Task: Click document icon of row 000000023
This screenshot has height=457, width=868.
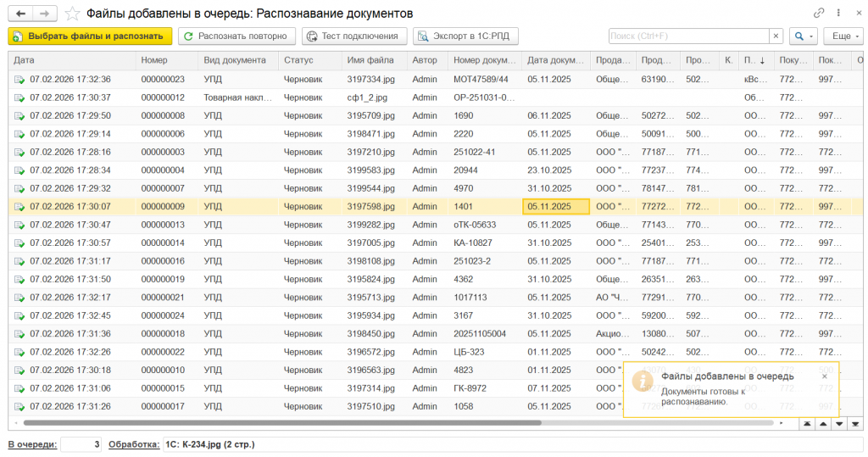Action: tap(19, 79)
